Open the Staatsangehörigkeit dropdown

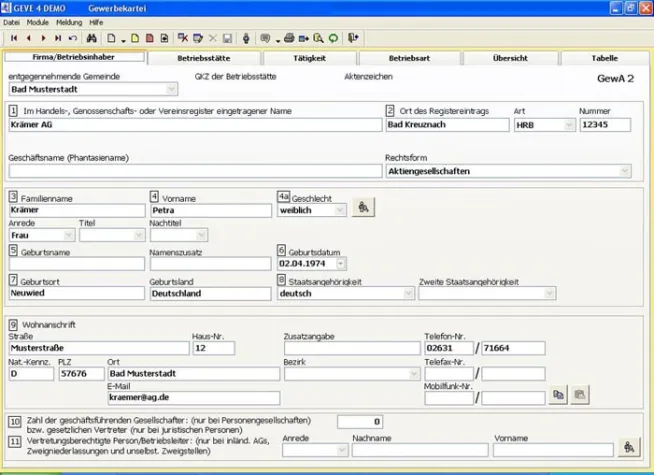(408, 294)
